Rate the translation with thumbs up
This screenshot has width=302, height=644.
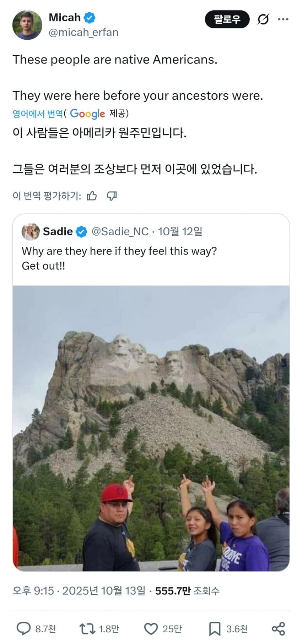(92, 196)
